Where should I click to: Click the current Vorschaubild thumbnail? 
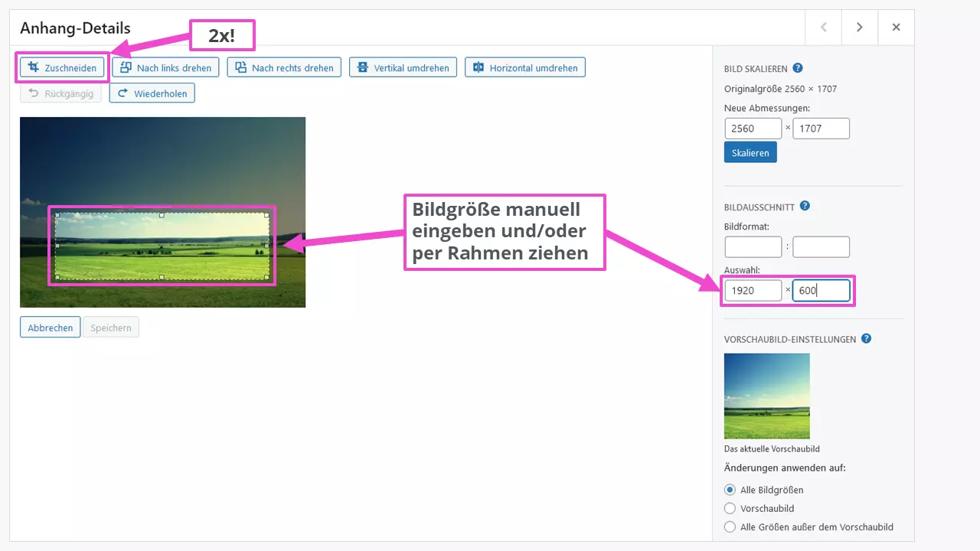[x=766, y=396]
